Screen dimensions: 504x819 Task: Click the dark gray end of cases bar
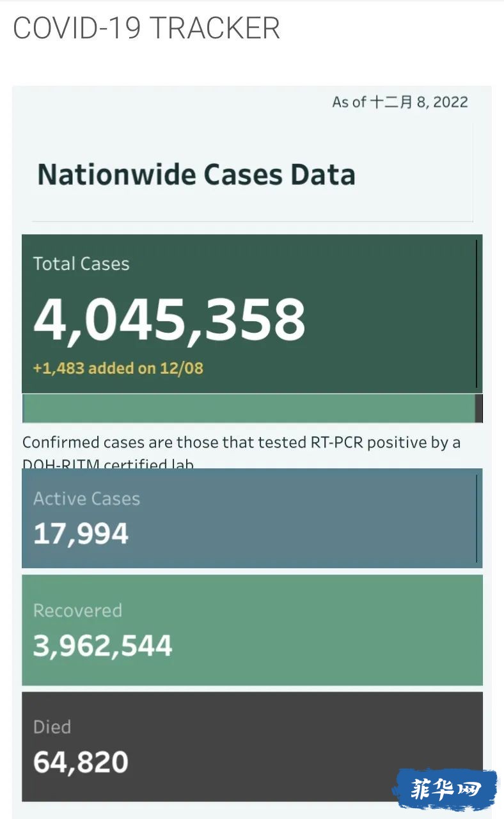click(479, 408)
